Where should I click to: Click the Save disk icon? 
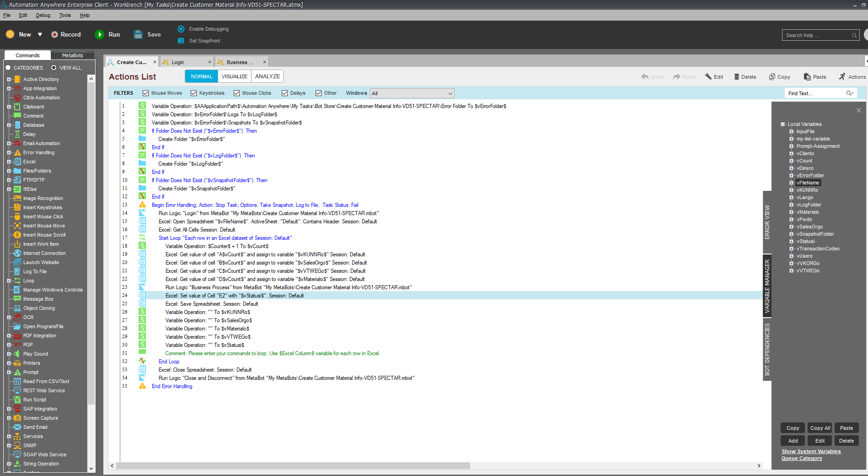(x=138, y=35)
